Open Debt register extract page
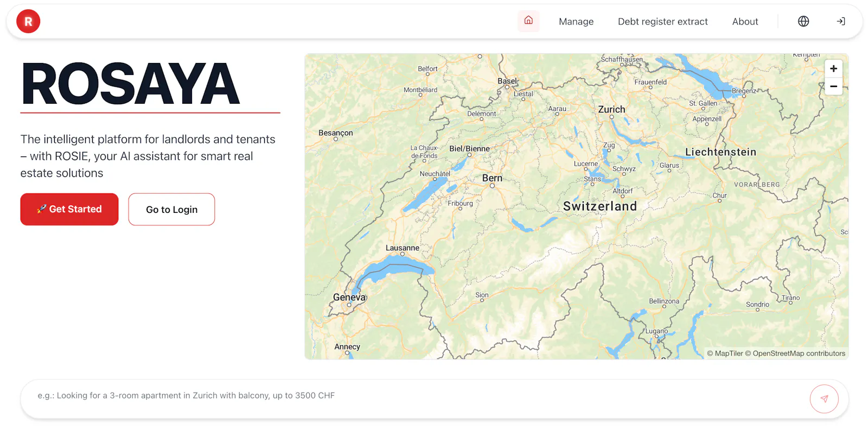 663,22
